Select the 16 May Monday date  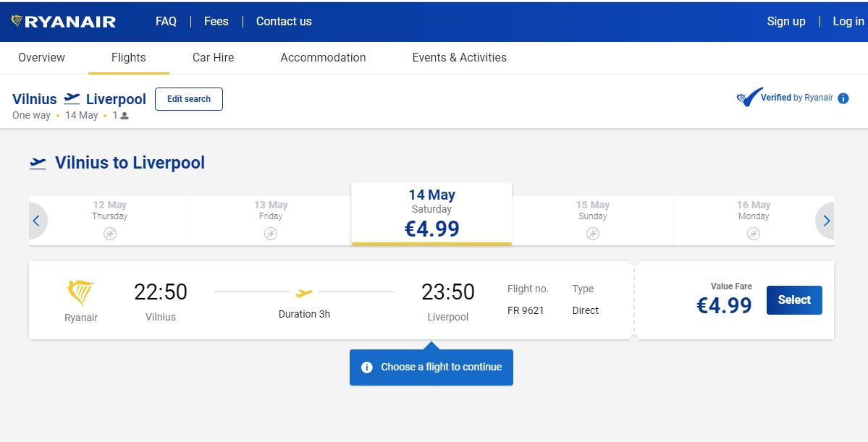(754, 220)
